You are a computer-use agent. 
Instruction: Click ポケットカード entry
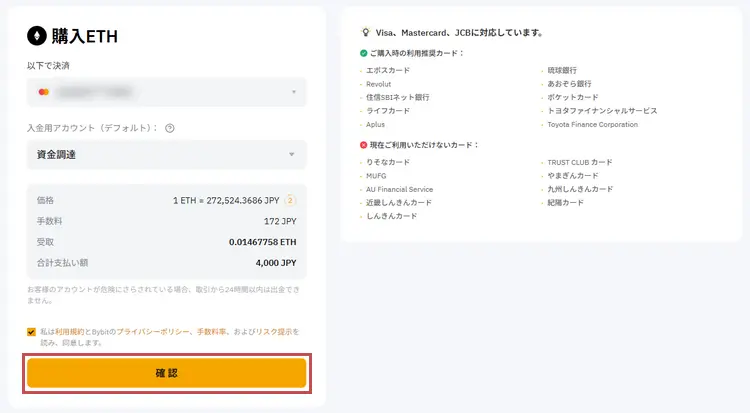[573, 97]
